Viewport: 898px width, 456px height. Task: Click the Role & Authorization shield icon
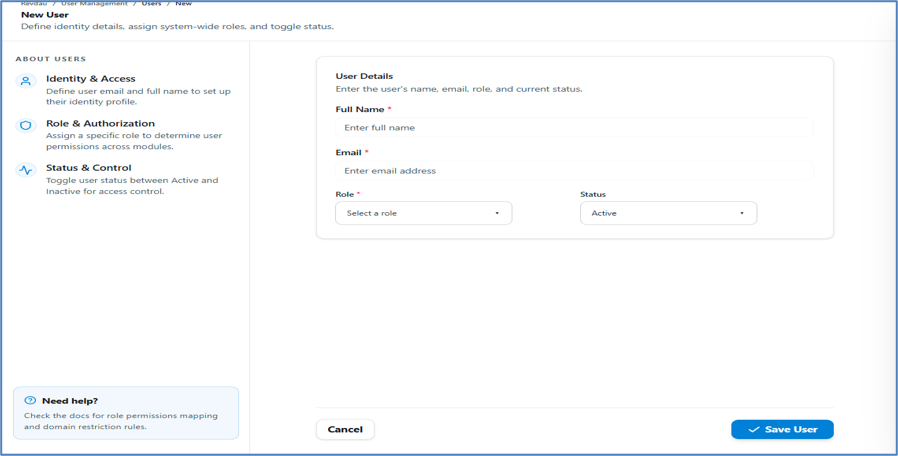pos(26,125)
